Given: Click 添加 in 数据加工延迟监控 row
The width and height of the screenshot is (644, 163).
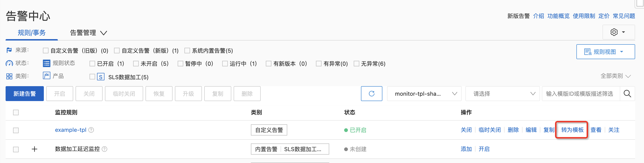Looking at the screenshot, I should pyautogui.click(x=466, y=149).
